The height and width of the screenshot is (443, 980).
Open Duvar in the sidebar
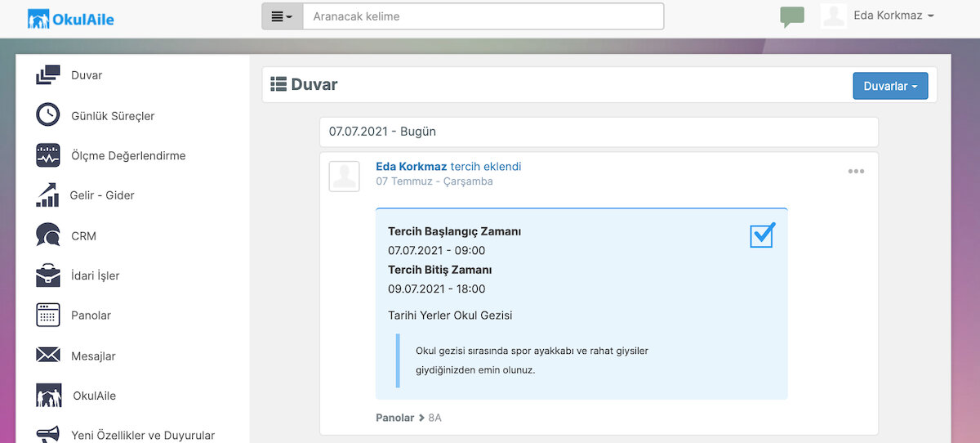[87, 75]
